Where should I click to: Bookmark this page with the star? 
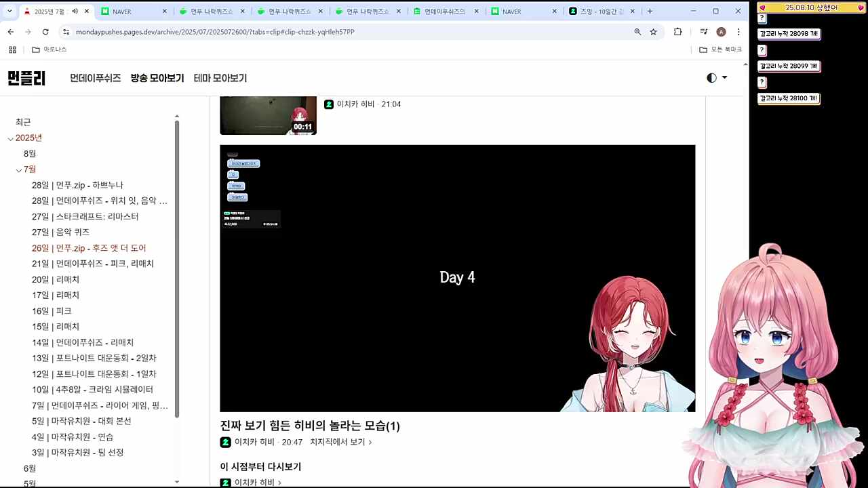654,32
